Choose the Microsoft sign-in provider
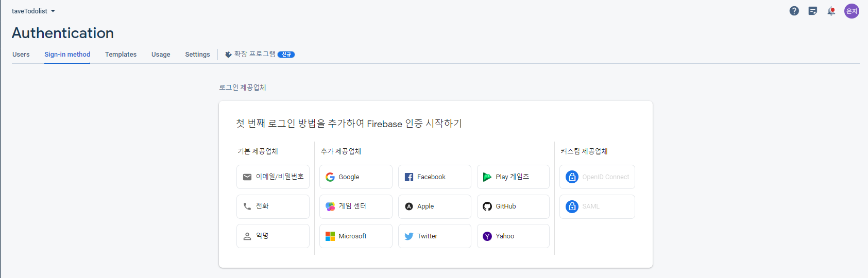This screenshot has width=868, height=278. tap(356, 236)
